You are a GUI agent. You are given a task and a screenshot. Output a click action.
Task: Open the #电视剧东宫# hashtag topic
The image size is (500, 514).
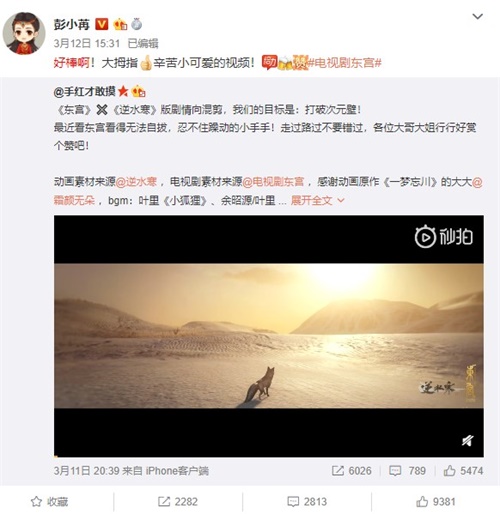pyautogui.click(x=344, y=62)
